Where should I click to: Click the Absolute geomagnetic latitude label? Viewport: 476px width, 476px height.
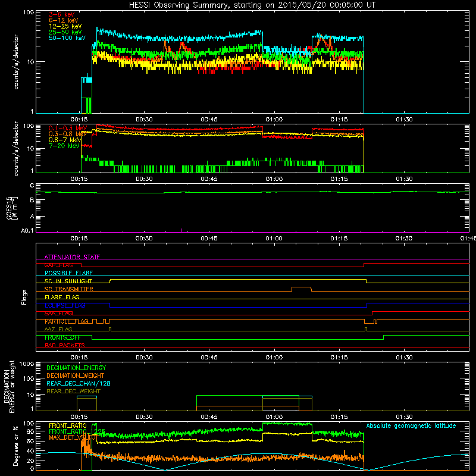coord(411,425)
